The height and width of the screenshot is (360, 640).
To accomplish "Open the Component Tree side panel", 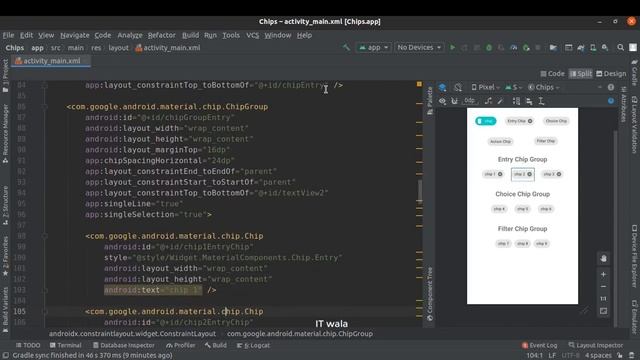I will tap(429, 294).
